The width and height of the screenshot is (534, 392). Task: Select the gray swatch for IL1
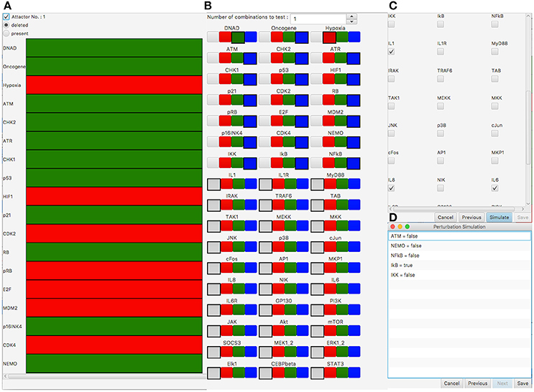pyautogui.click(x=214, y=185)
